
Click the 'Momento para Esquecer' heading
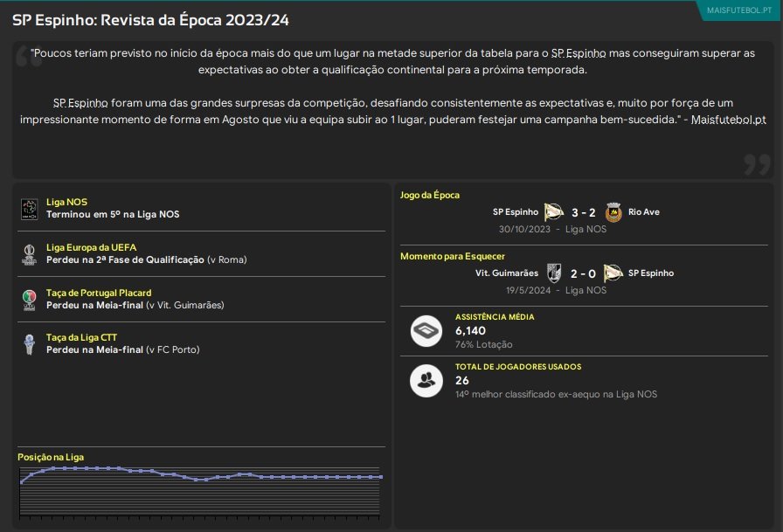coord(453,257)
